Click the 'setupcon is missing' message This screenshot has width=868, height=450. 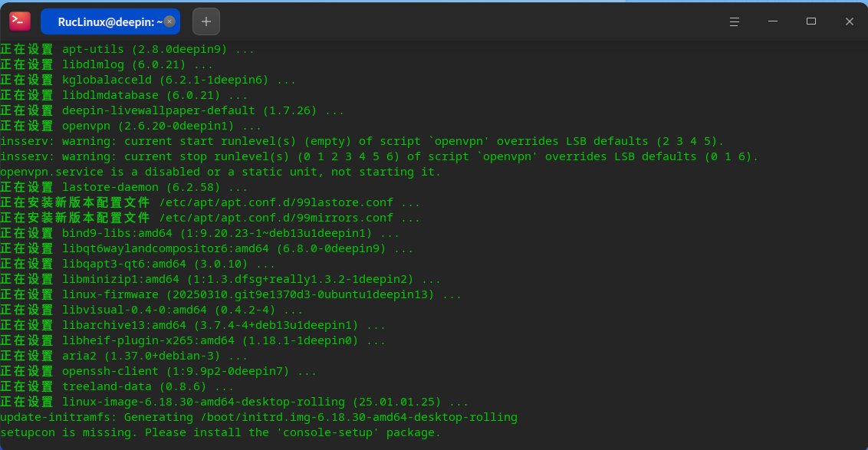click(x=220, y=433)
